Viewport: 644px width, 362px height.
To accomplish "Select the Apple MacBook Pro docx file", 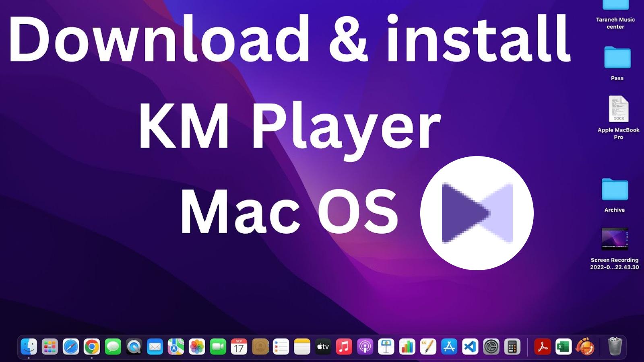I will 618,109.
